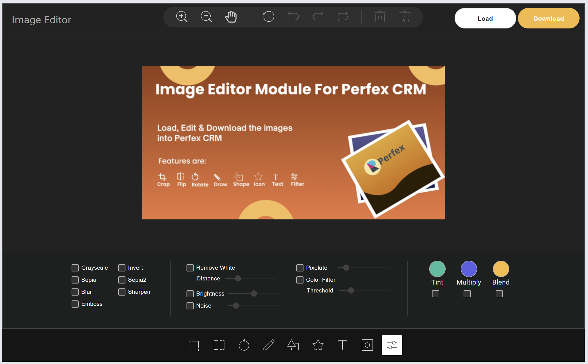Undo the last edit
Image resolution: width=588 pixels, height=364 pixels.
293,17
